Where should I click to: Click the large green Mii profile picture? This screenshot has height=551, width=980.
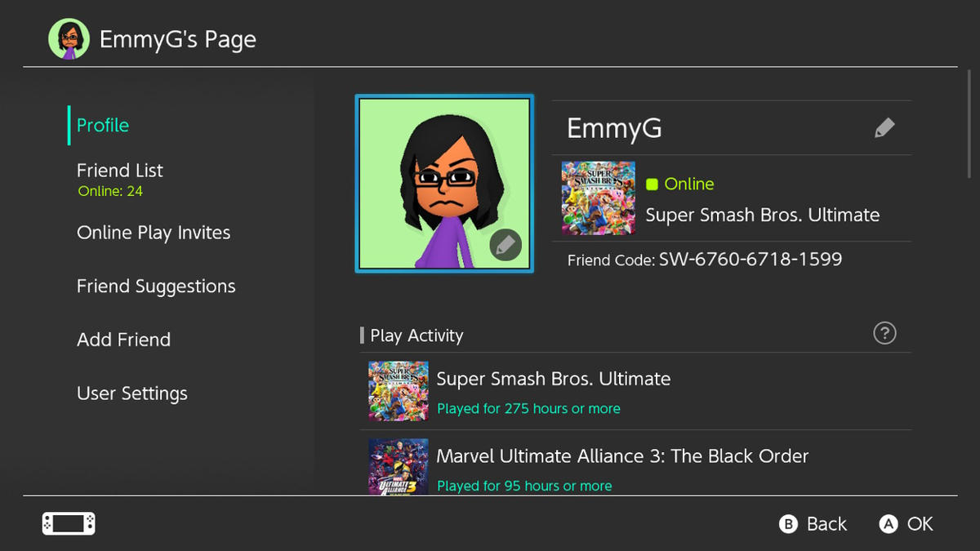(x=444, y=184)
